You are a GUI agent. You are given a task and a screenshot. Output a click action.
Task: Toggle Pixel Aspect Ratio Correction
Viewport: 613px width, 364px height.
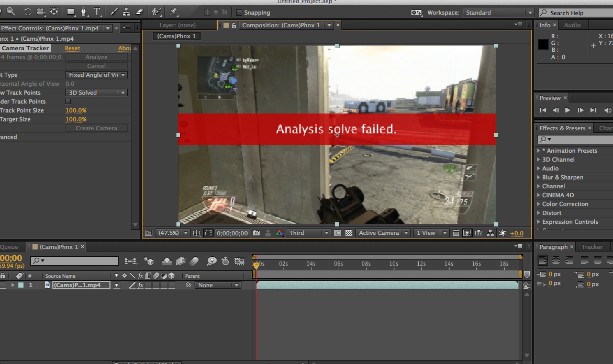(x=456, y=233)
